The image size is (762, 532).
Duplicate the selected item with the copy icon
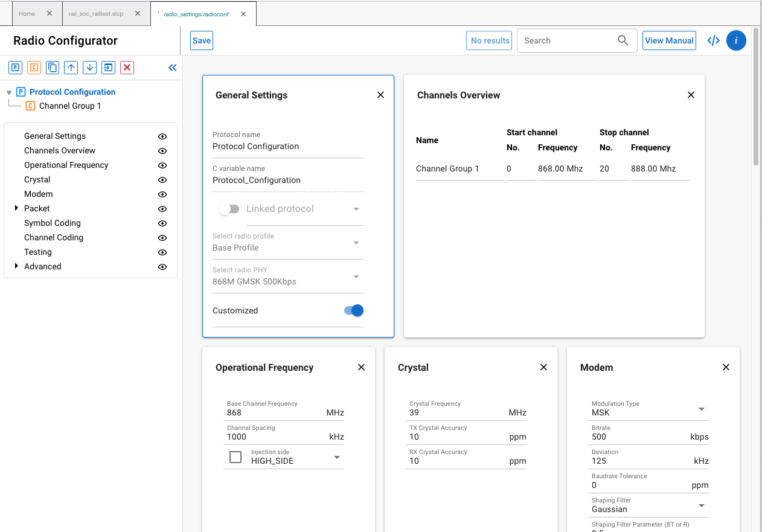[53, 68]
